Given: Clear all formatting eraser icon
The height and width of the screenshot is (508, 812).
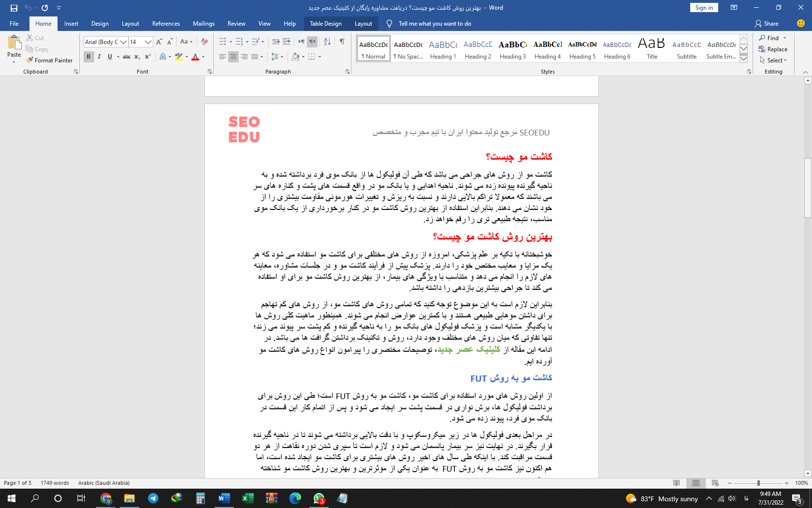Looking at the screenshot, I should pos(204,42).
